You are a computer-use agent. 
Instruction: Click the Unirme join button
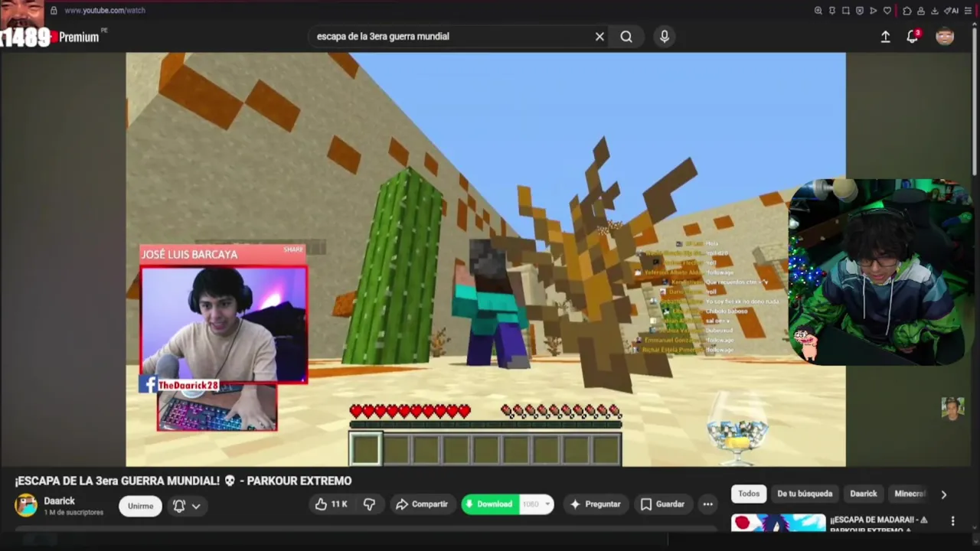pos(141,506)
